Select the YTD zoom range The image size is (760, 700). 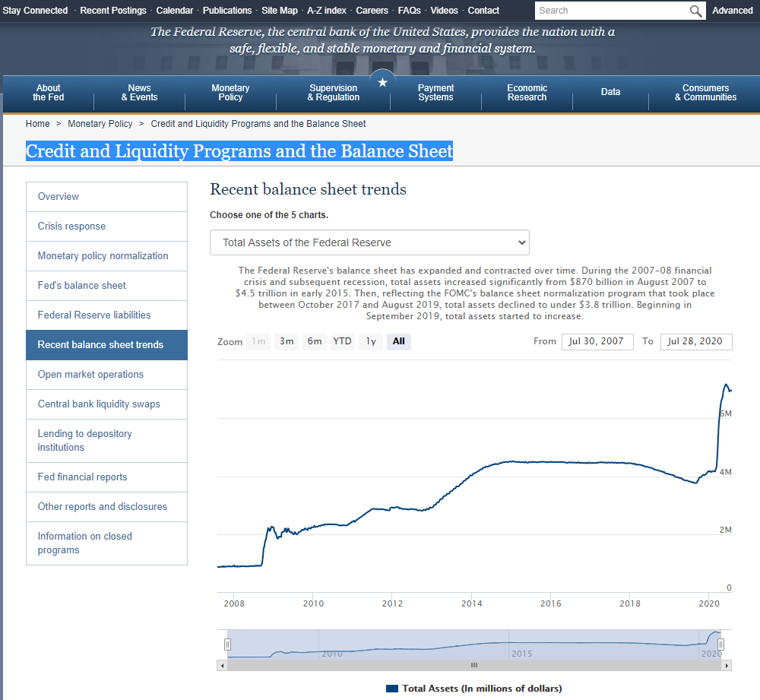342,341
